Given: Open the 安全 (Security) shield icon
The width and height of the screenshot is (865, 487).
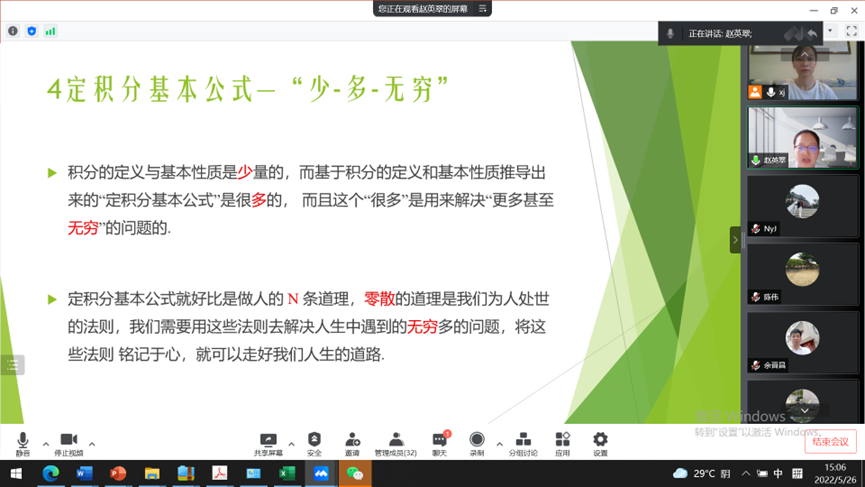Looking at the screenshot, I should (x=314, y=442).
